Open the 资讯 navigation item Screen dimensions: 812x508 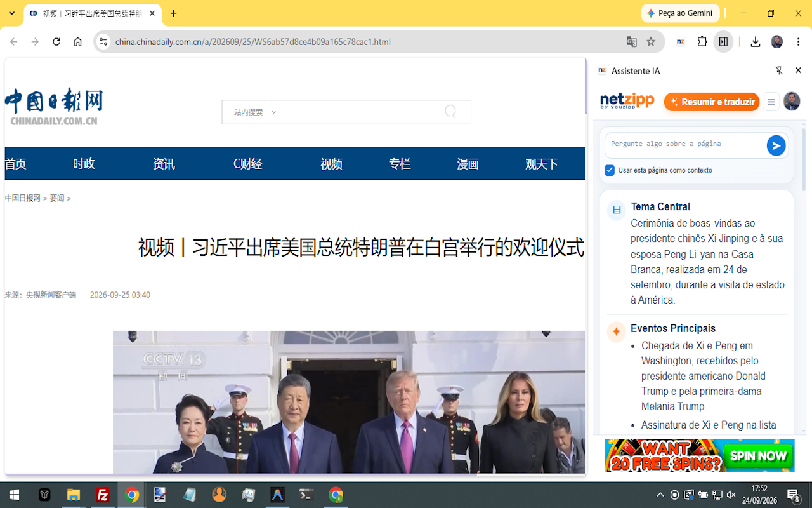tap(164, 164)
